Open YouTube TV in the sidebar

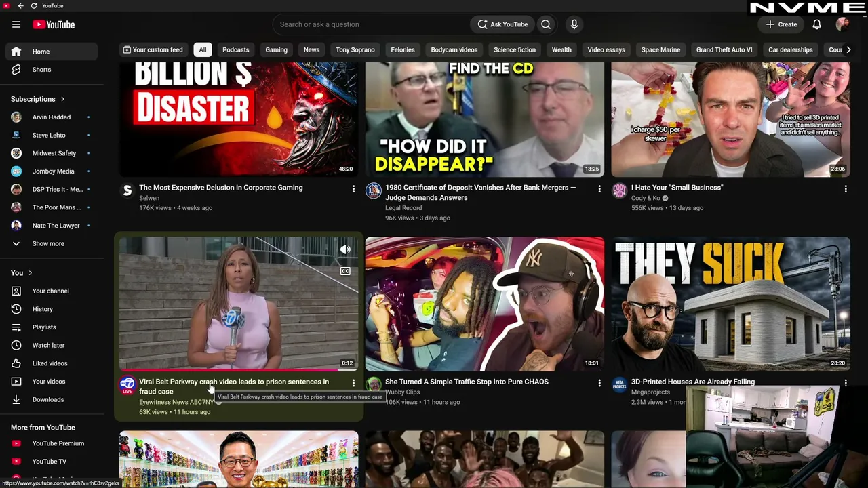point(52,462)
